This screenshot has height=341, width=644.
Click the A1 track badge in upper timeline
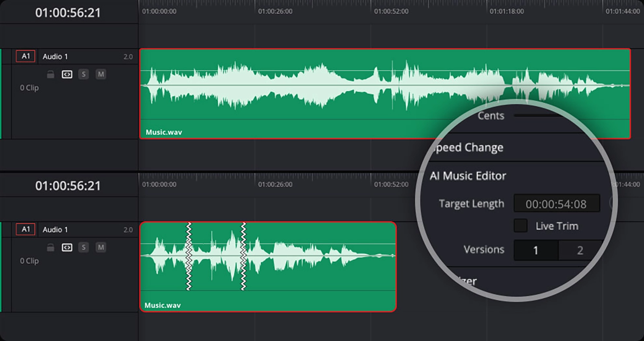26,56
